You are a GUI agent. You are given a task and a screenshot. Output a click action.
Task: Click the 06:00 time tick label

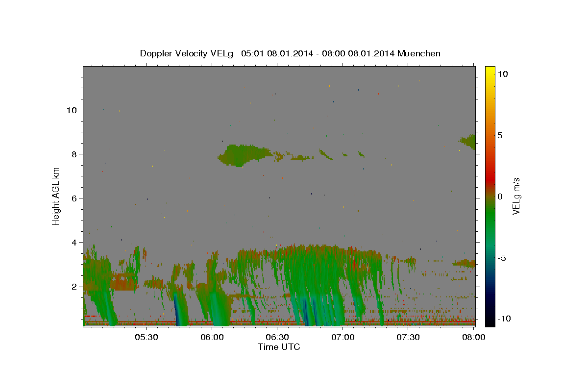pyautogui.click(x=212, y=337)
